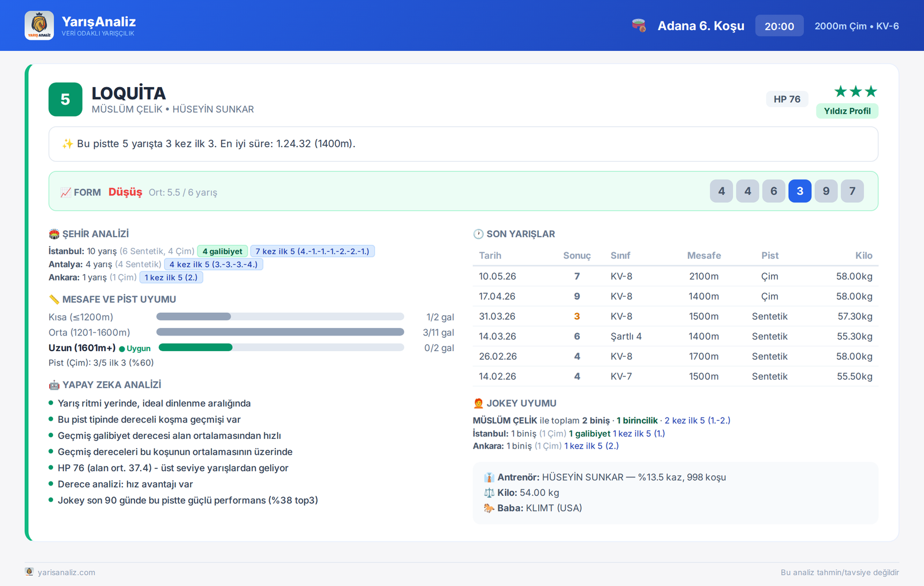Select the 31.03.26 race row
The image size is (924, 586).
pos(676,316)
